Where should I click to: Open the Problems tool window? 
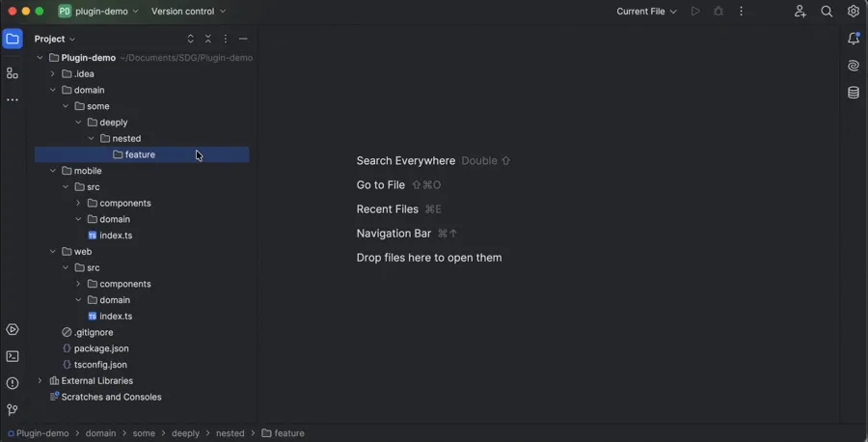click(13, 383)
